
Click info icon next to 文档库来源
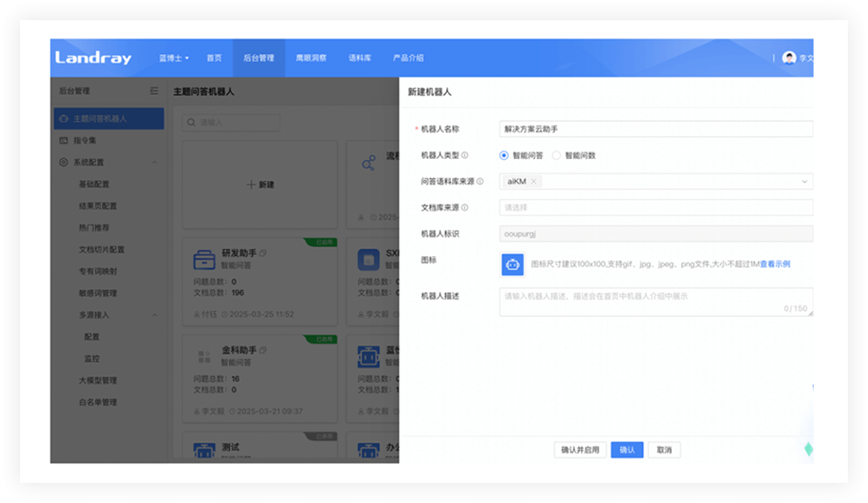point(465,207)
